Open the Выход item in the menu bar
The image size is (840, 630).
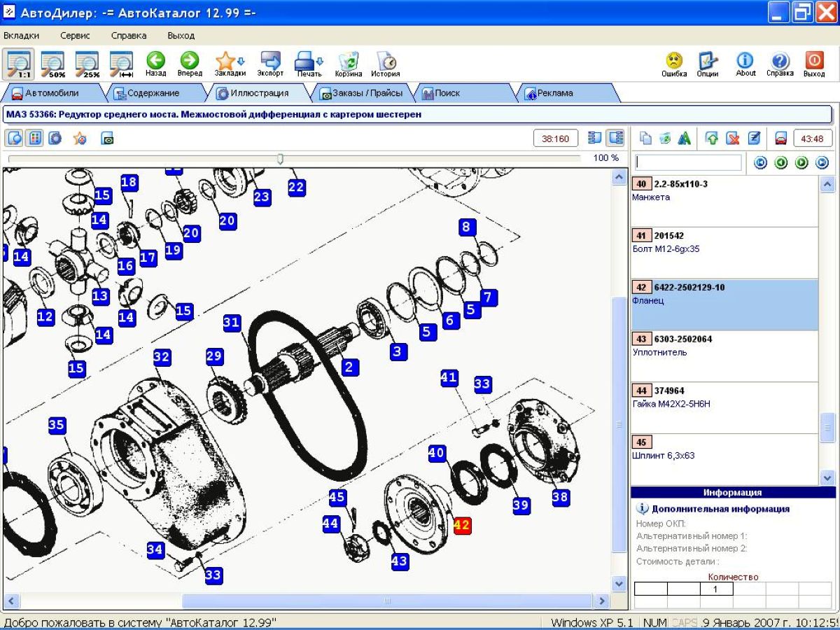(x=181, y=35)
